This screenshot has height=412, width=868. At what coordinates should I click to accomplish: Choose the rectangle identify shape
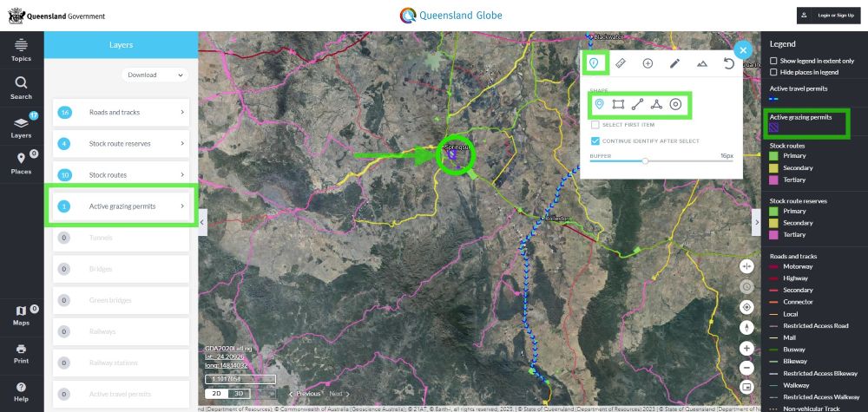click(618, 104)
